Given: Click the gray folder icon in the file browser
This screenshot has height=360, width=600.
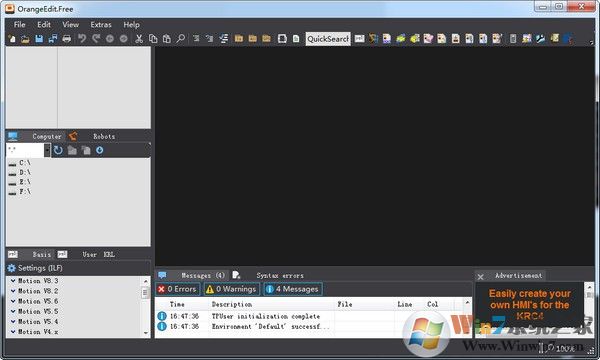Looking at the screenshot, I should pyautogui.click(x=72, y=150).
